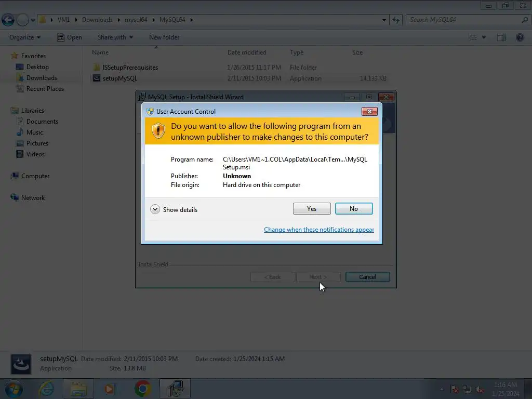This screenshot has height=399, width=532.
Task: Sort by the Type column header
Action: 297,52
